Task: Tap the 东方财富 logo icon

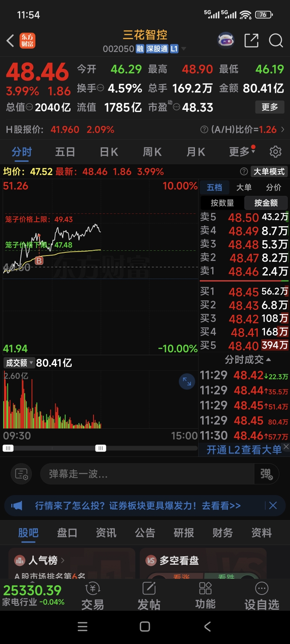Action: [27, 41]
